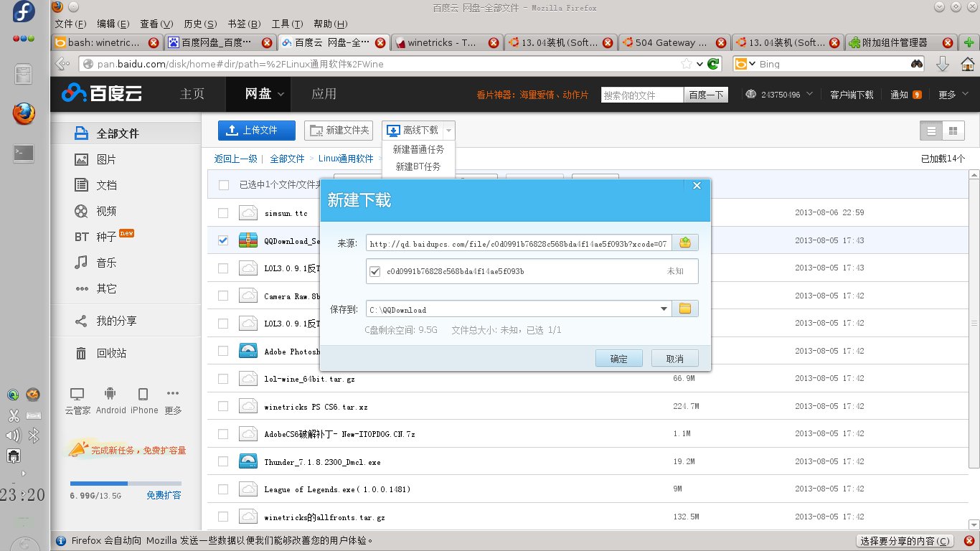This screenshot has height=551, width=980.
Task: Uncheck the QQDownload file checkbox
Action: 223,240
